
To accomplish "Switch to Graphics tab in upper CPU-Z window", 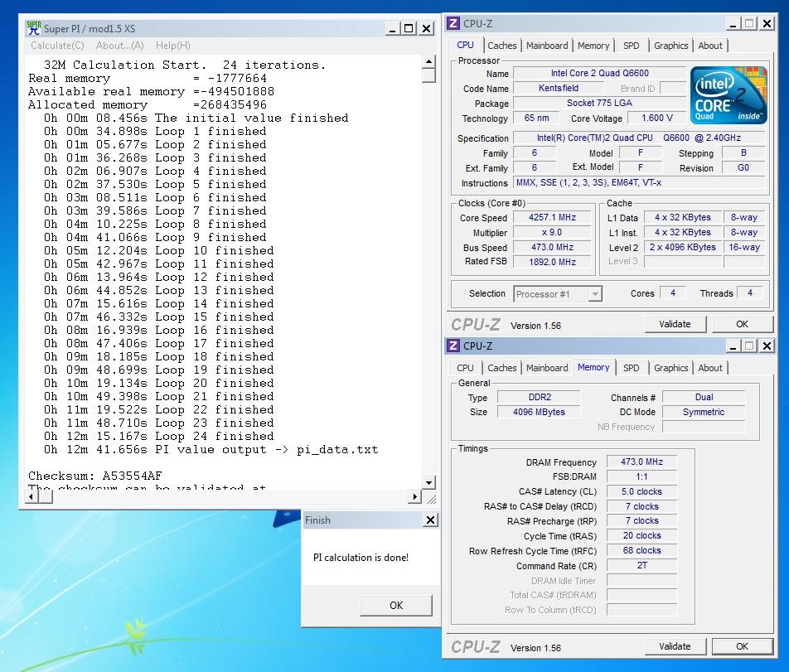I will (x=670, y=46).
